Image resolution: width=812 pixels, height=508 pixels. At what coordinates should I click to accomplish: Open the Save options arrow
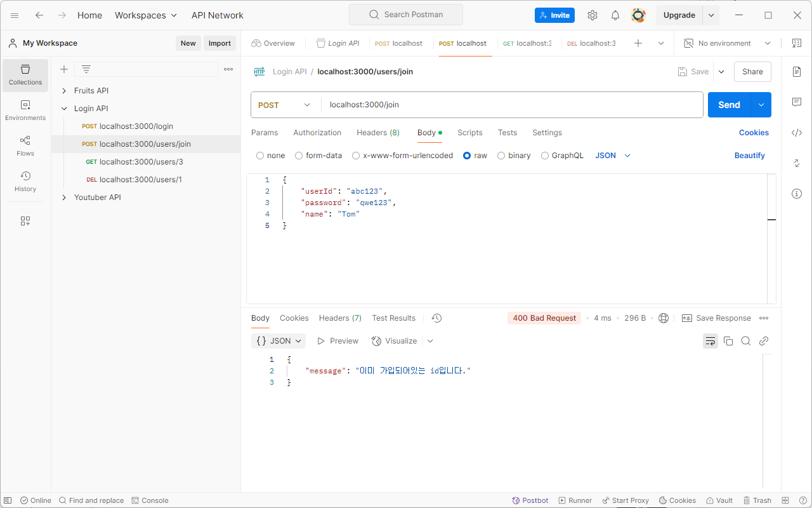click(721, 72)
